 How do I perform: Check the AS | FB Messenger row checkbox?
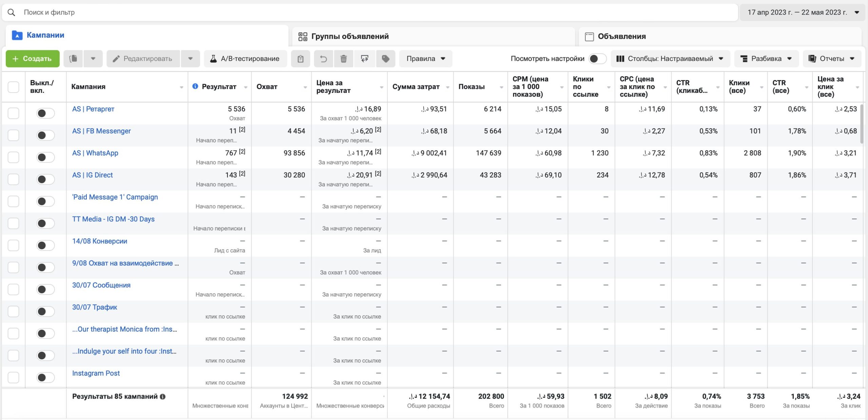pos(13,135)
